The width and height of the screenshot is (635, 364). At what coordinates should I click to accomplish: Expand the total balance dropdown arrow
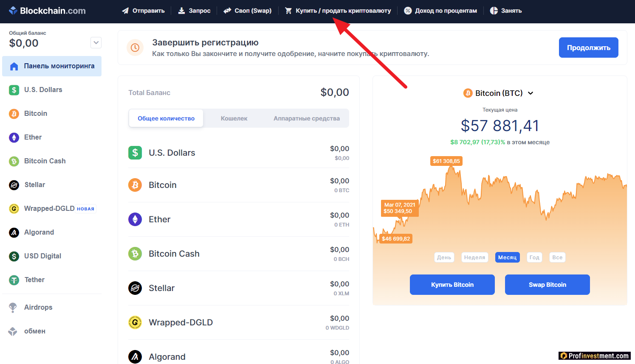point(96,42)
